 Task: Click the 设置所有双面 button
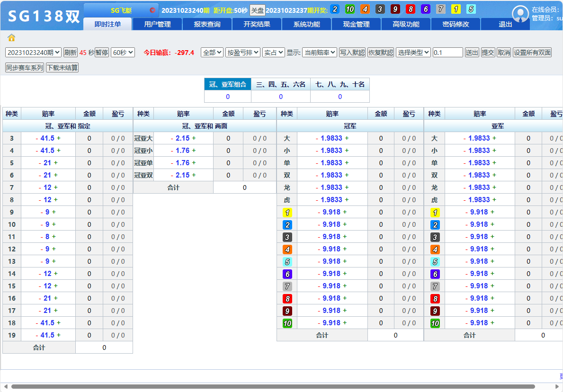click(x=532, y=53)
